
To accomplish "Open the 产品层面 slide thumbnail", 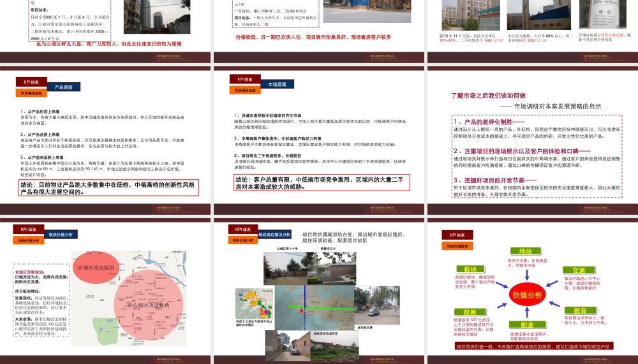I will tap(105, 140).
